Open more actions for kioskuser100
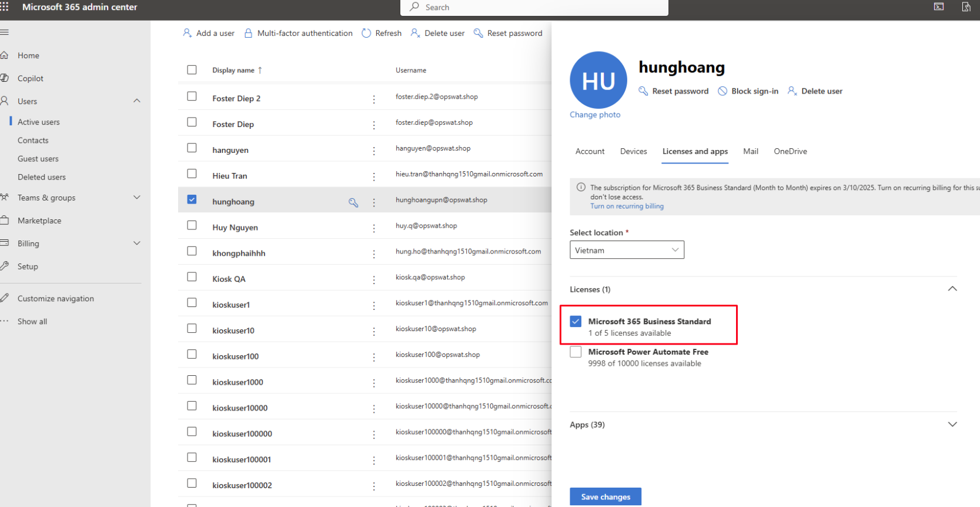 click(374, 358)
